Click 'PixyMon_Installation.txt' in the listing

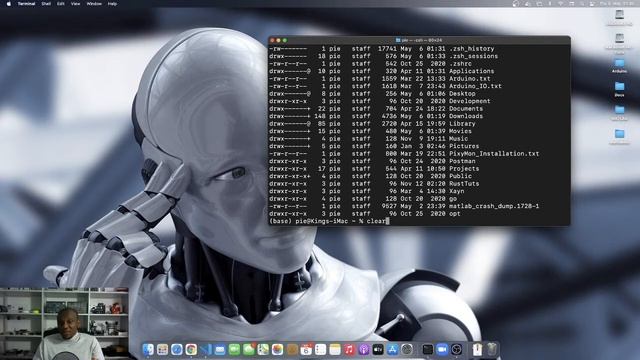(x=494, y=153)
